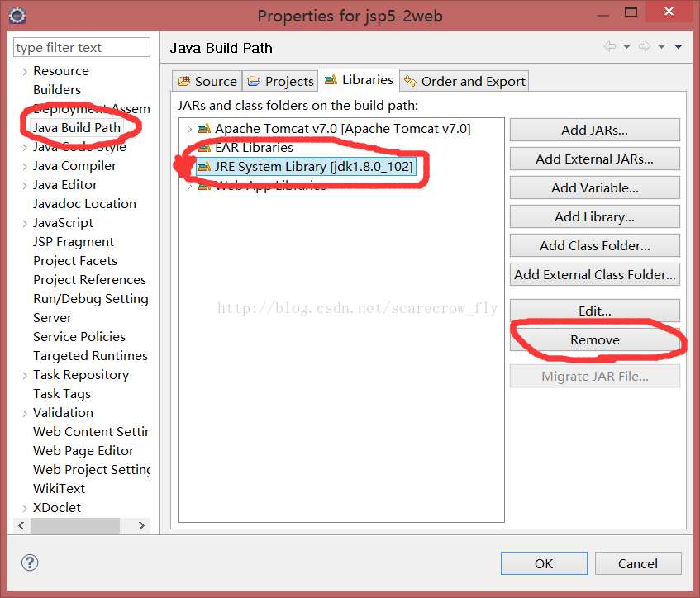Click the Add Library... button

click(595, 216)
